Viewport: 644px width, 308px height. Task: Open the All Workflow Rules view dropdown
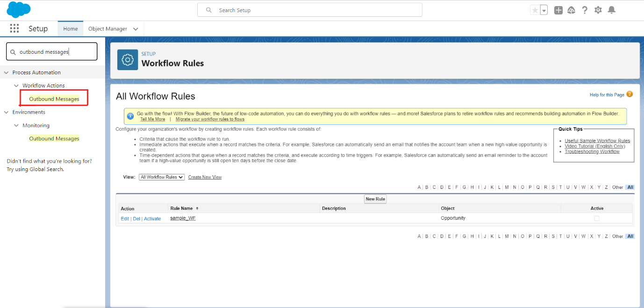(x=162, y=177)
